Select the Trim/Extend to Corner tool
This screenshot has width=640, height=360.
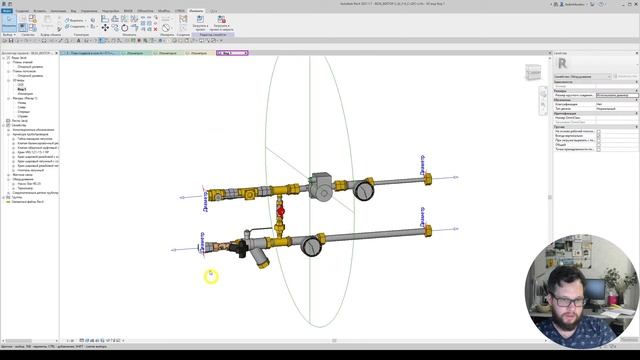134,28
